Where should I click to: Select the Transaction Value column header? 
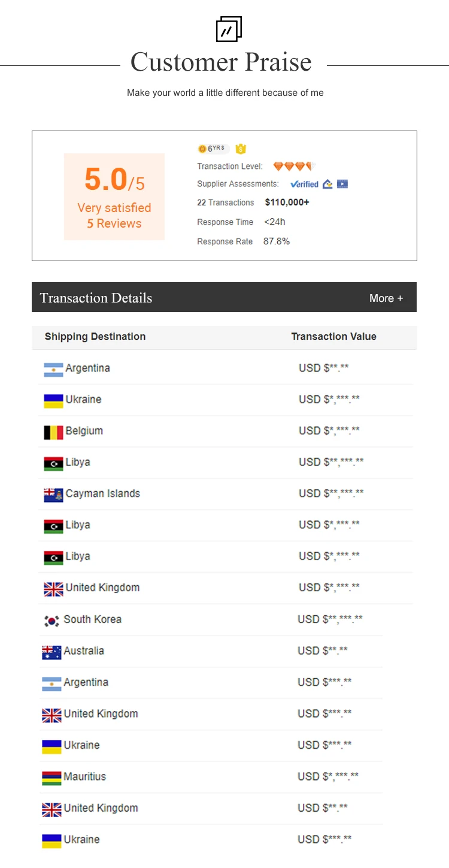[x=333, y=337]
